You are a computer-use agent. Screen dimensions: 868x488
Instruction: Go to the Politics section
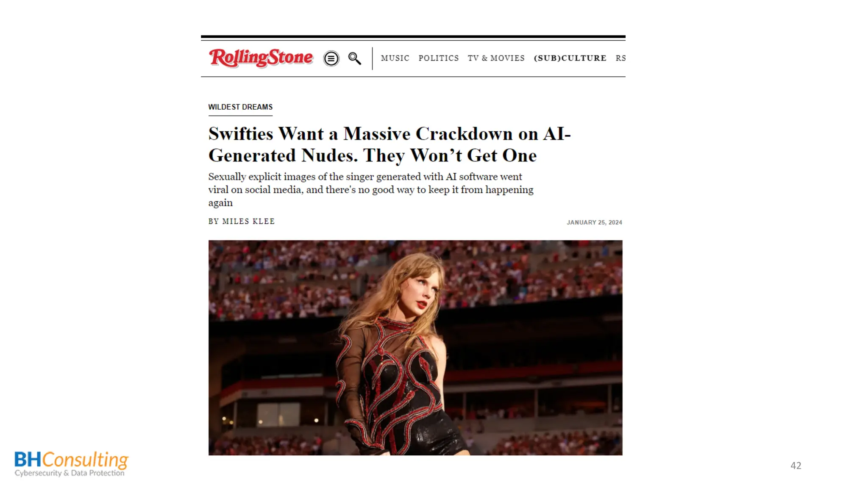[x=439, y=58]
